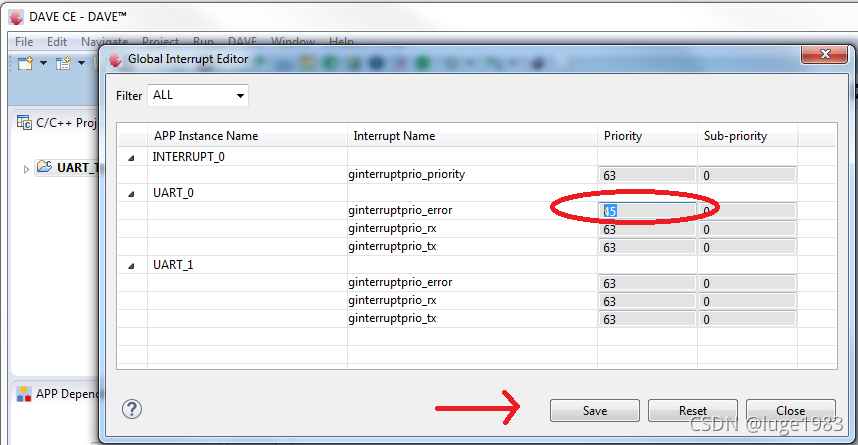Image resolution: width=858 pixels, height=445 pixels.
Task: Select UART_1 ginterruptprio_rx sub-priority field
Action: [747, 302]
